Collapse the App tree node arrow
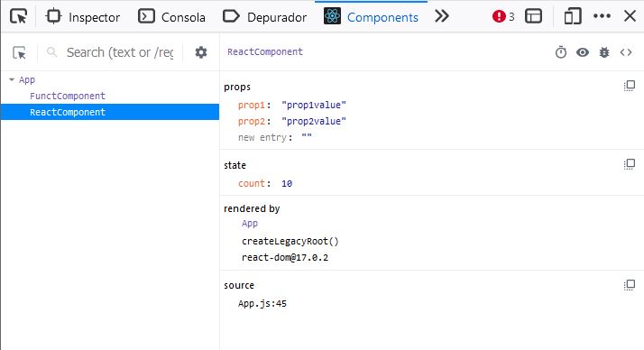 pyautogui.click(x=12, y=79)
